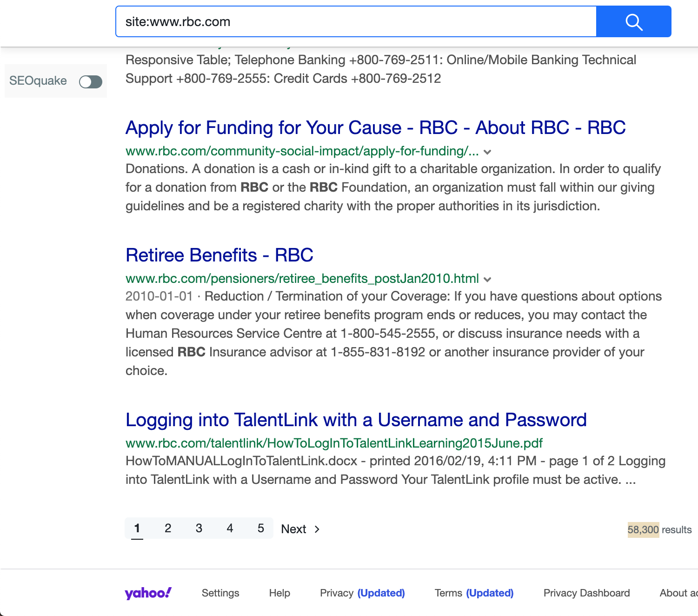Click the pensioners retiree_benefits green URL
The height and width of the screenshot is (616, 698).
click(x=302, y=279)
